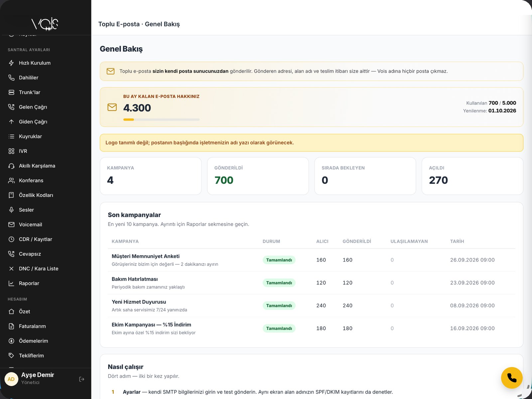Screen dimensions: 532x399
Task: Select the Açıldı card showing 270
Action: 472,176
